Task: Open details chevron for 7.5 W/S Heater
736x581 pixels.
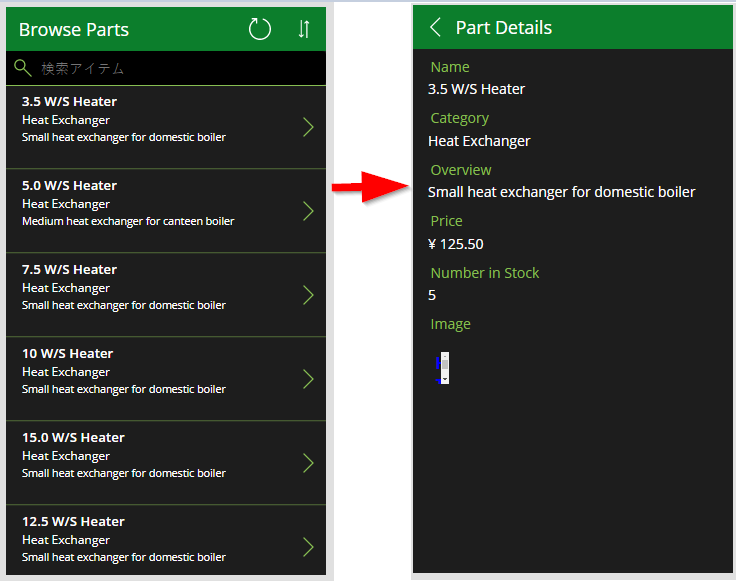Action: point(308,295)
